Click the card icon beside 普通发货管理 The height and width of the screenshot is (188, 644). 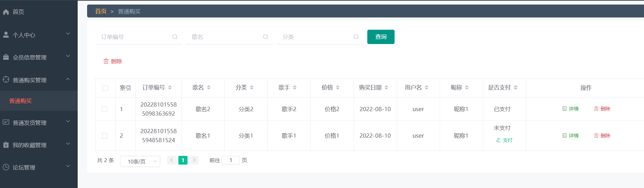(6, 122)
